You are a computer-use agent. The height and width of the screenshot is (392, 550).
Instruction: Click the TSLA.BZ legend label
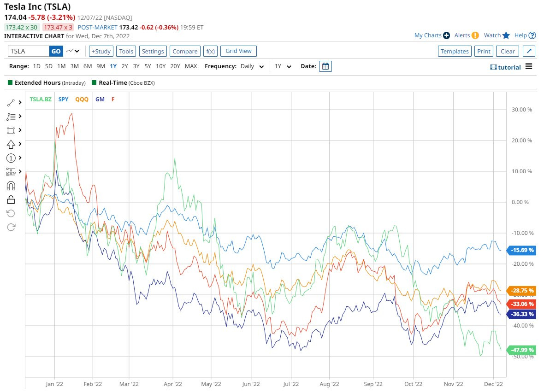tap(41, 99)
